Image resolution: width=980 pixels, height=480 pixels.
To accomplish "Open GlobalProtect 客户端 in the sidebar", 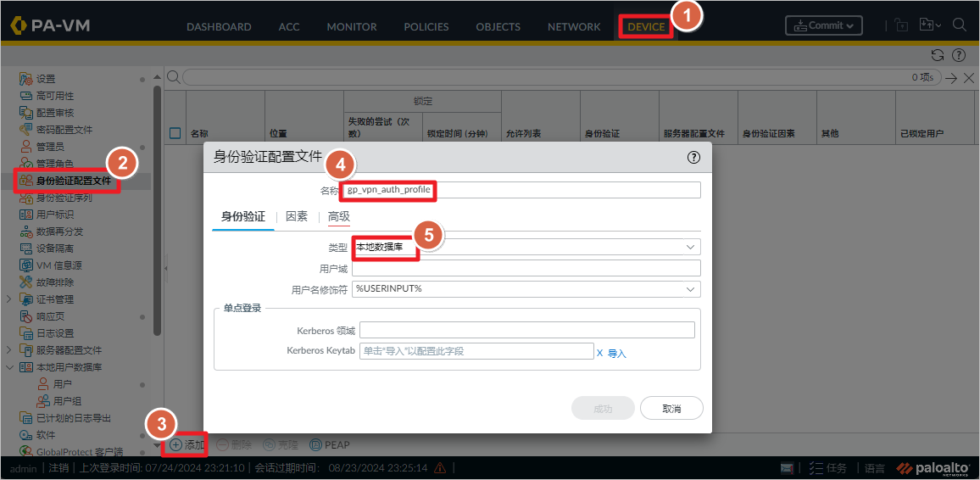I will 80,451.
